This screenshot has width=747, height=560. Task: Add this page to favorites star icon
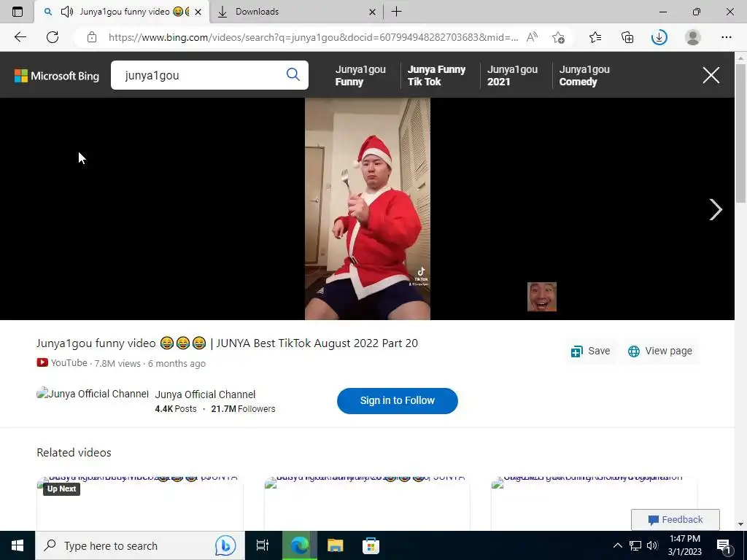558,37
